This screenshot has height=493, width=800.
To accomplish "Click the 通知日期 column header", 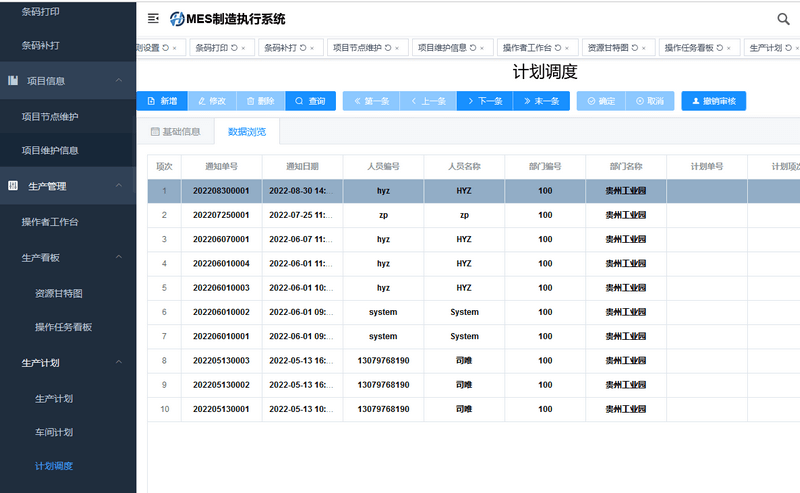I will point(302,166).
